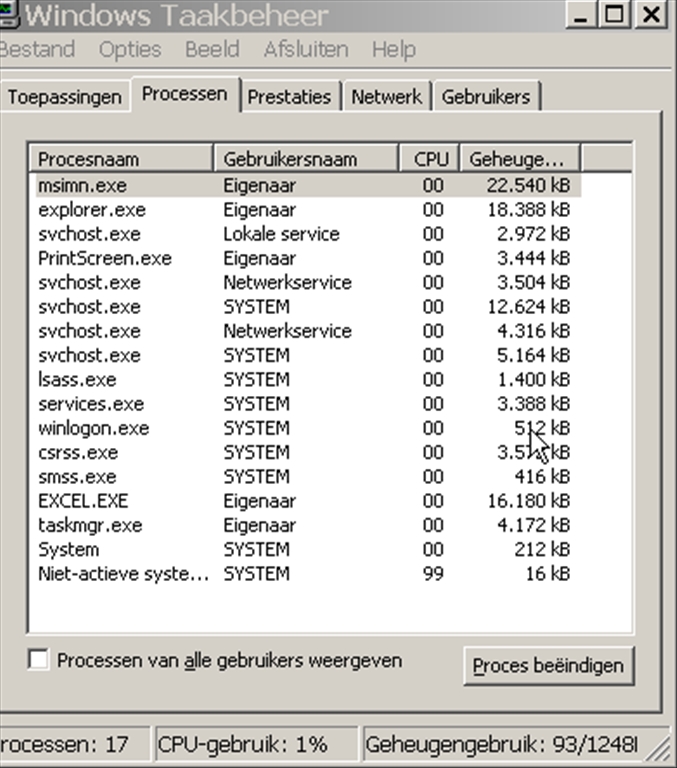The image size is (677, 768).
Task: Select the PrintScreen.exe process
Action: click(308, 258)
